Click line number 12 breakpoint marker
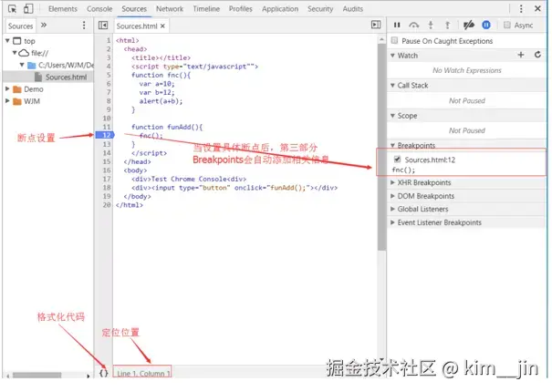This screenshot has height=392, width=552. (x=105, y=135)
